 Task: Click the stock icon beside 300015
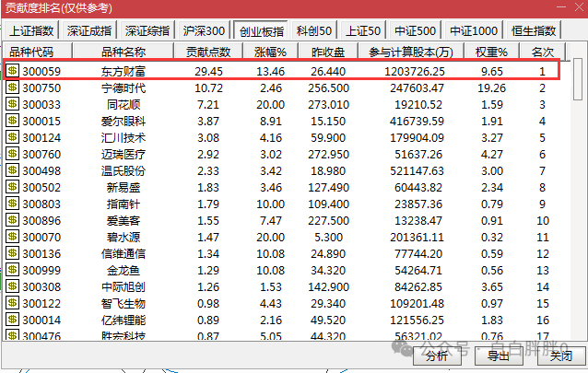click(12, 121)
